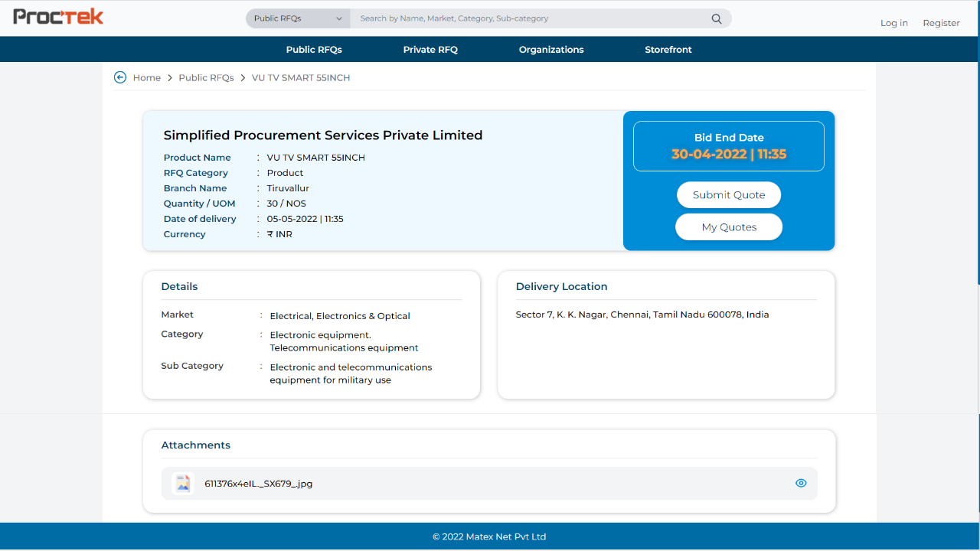Open the 611376x4eIL._SX679_.jpg attachment
Viewport: 980px width, 551px height.
point(259,484)
